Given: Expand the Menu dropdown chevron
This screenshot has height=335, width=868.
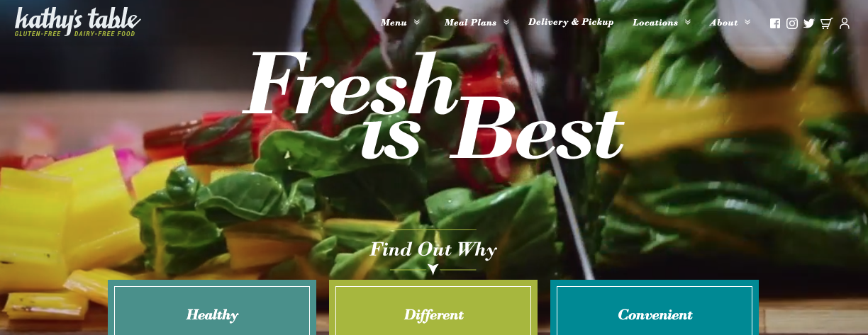Looking at the screenshot, I should point(417,22).
